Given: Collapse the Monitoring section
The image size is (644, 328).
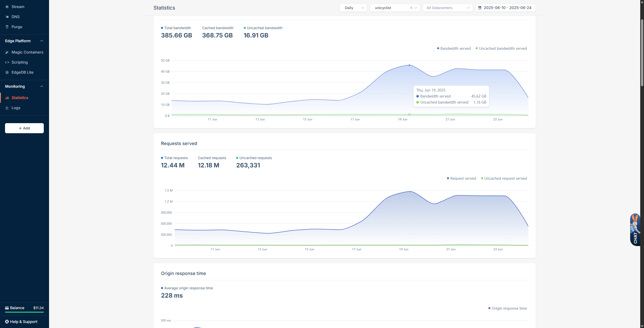Looking at the screenshot, I should coord(42,86).
